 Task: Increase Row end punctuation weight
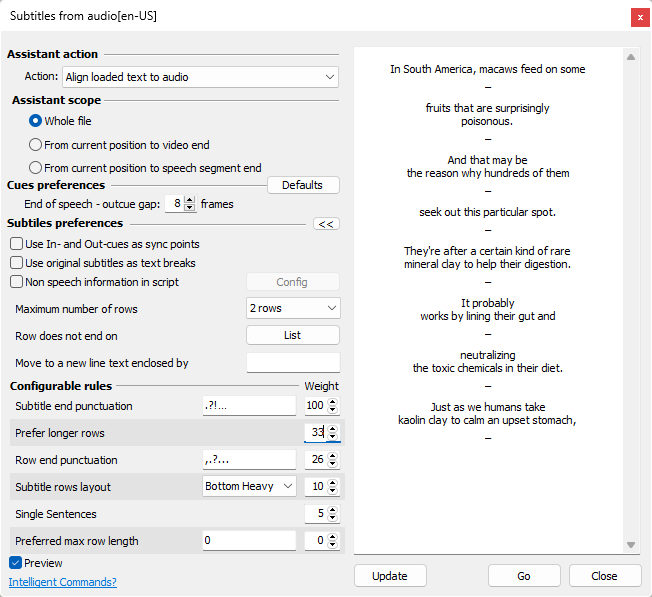coord(334,456)
